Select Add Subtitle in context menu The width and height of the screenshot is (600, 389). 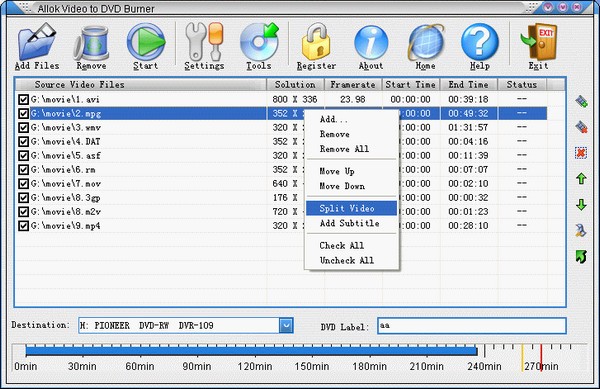tap(349, 223)
